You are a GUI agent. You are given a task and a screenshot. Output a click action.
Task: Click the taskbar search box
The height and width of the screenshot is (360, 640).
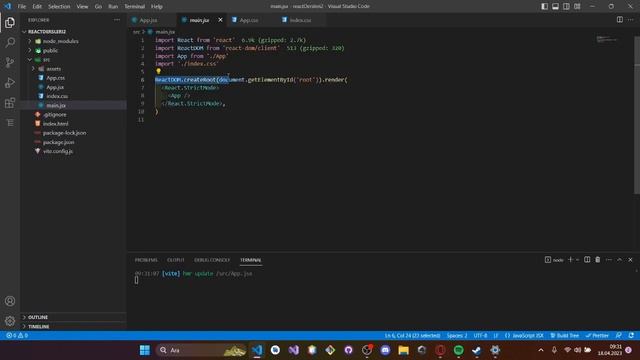[x=201, y=350]
